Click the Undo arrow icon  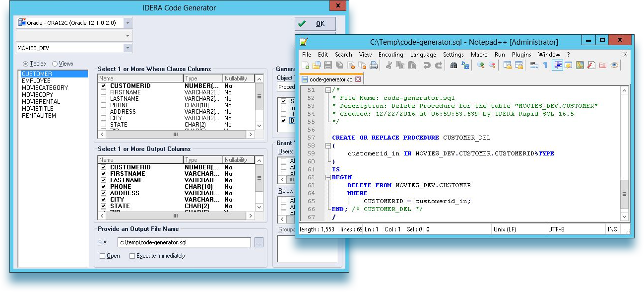(x=428, y=66)
